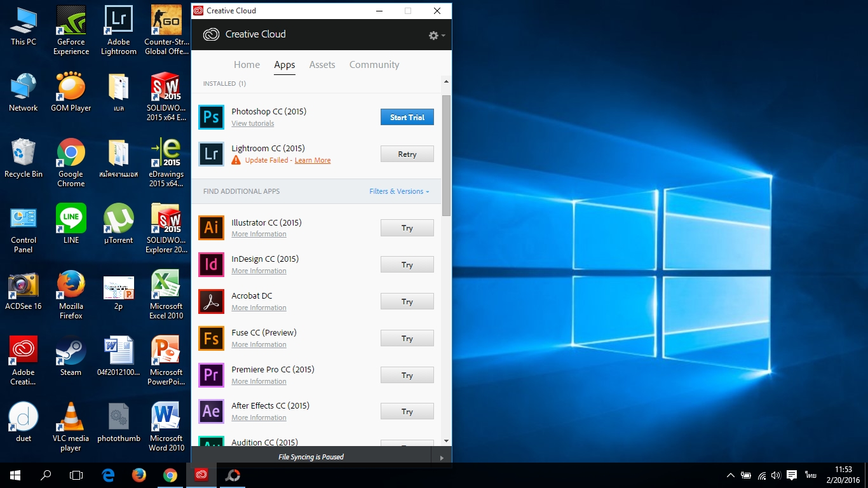Select the Steam desktop icon
Viewport: 868px width, 488px height.
coord(71,356)
